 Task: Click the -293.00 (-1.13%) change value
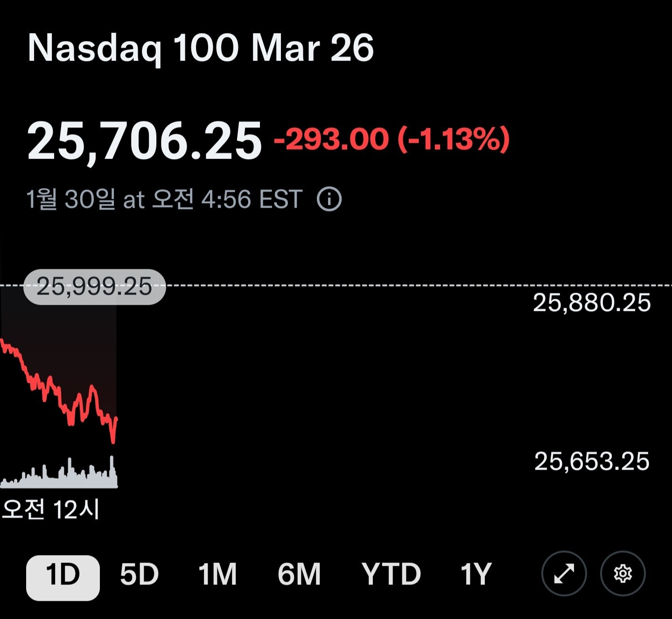392,139
